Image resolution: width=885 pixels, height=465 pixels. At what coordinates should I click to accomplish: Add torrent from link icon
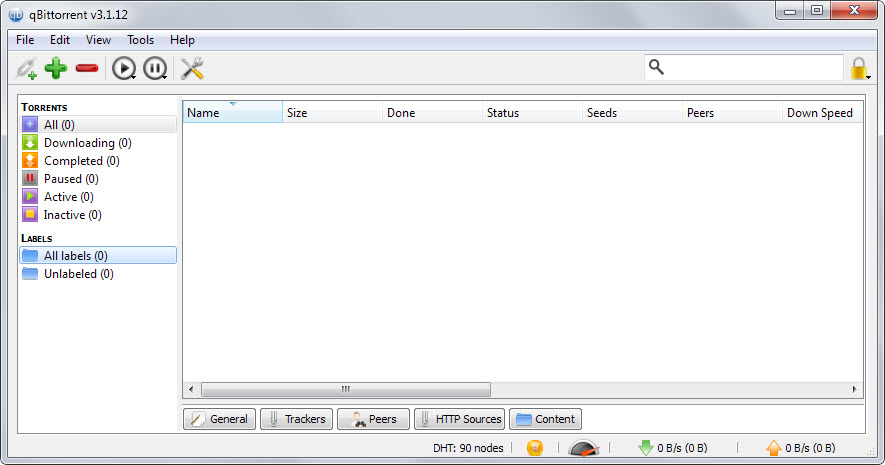pyautogui.click(x=26, y=68)
